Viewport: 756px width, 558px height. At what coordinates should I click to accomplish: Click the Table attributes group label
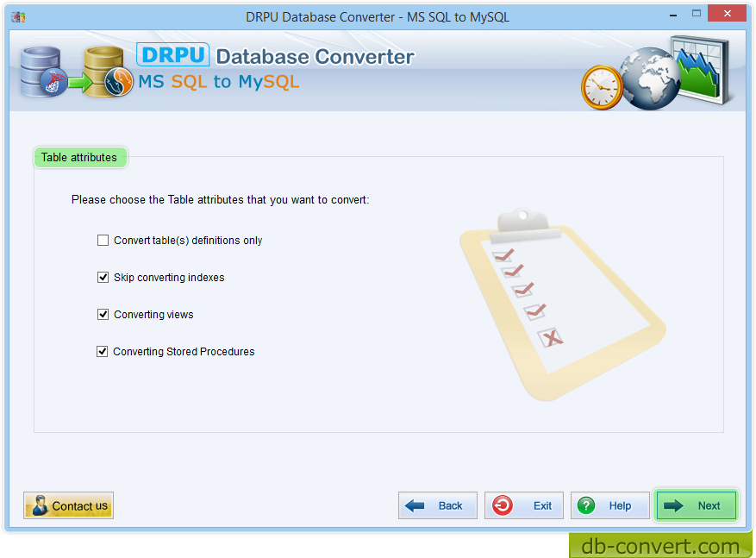(x=80, y=158)
